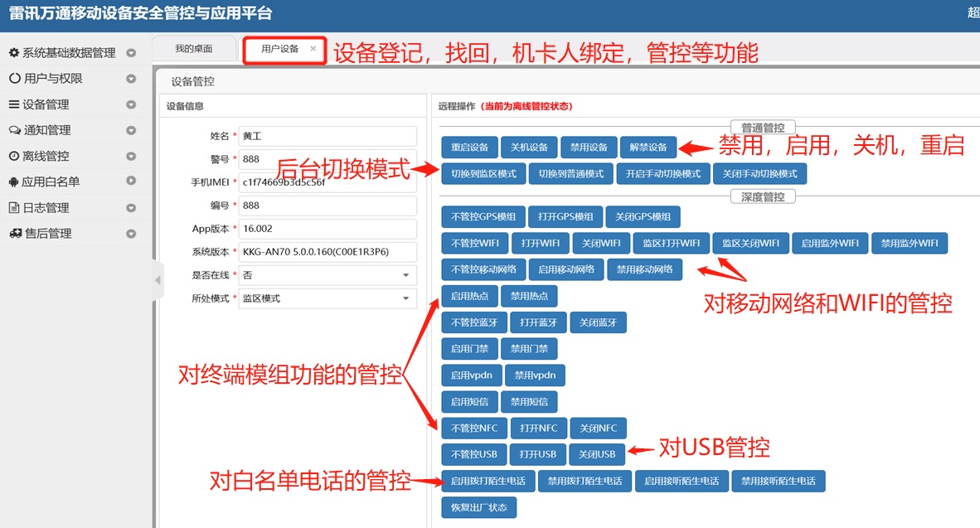Click the clock icon beside 离线管控
The width and height of the screenshot is (980, 528).
(14, 156)
